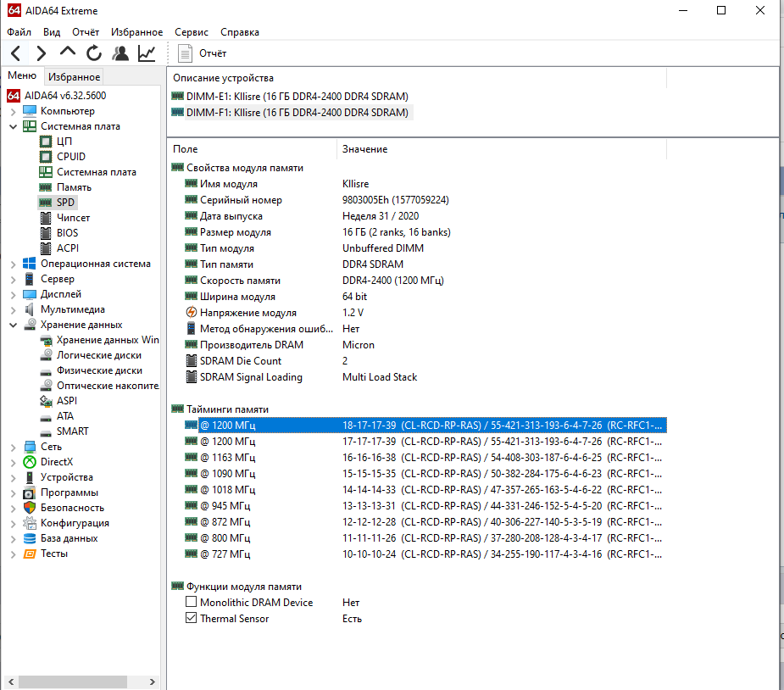Open the Вид menu
Screen dimensions: 784x690
coord(52,32)
